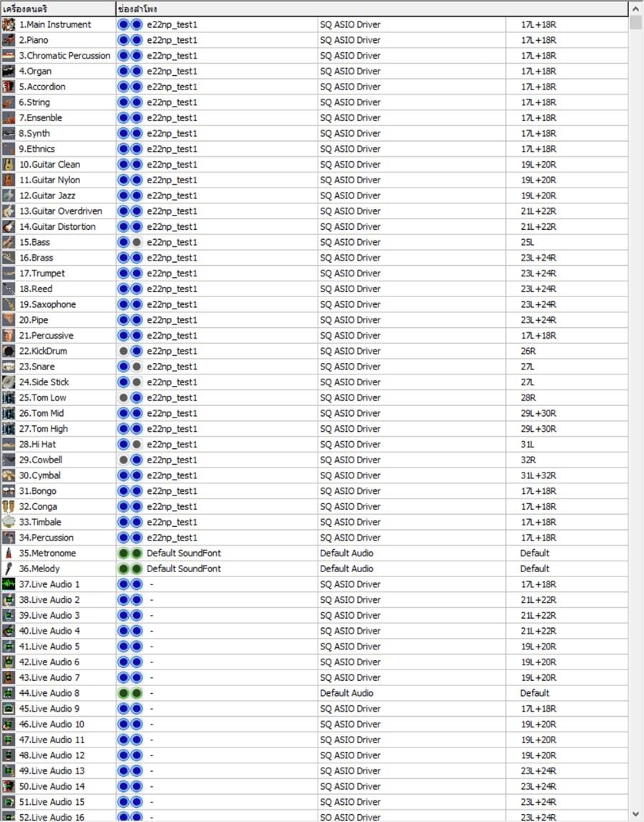Select the 20.Pipe row name
644x822 pixels.
[x=34, y=320]
